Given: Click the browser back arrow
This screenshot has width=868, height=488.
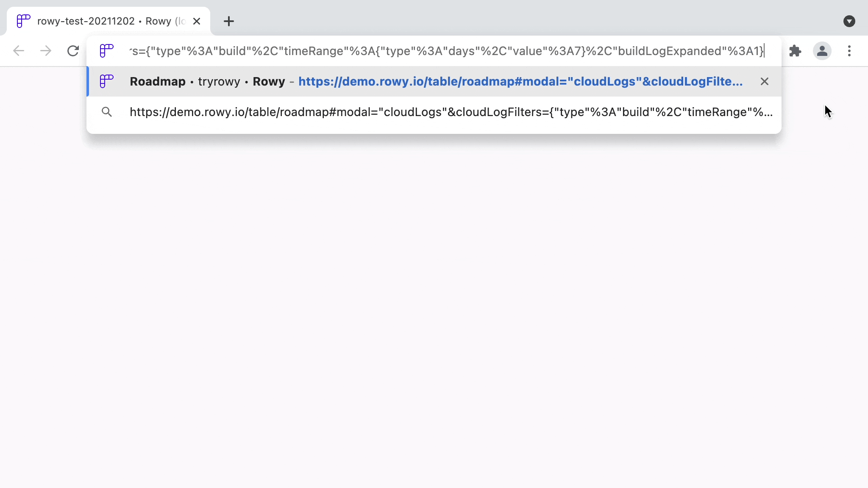Looking at the screenshot, I should click(19, 51).
